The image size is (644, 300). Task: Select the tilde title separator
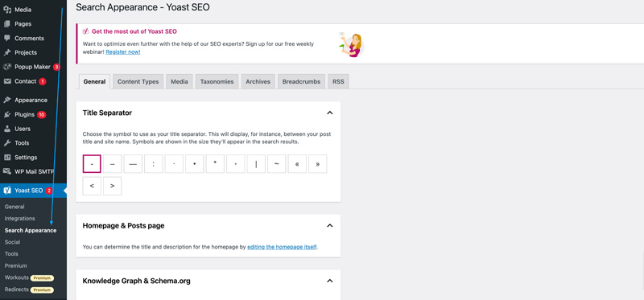pos(276,164)
